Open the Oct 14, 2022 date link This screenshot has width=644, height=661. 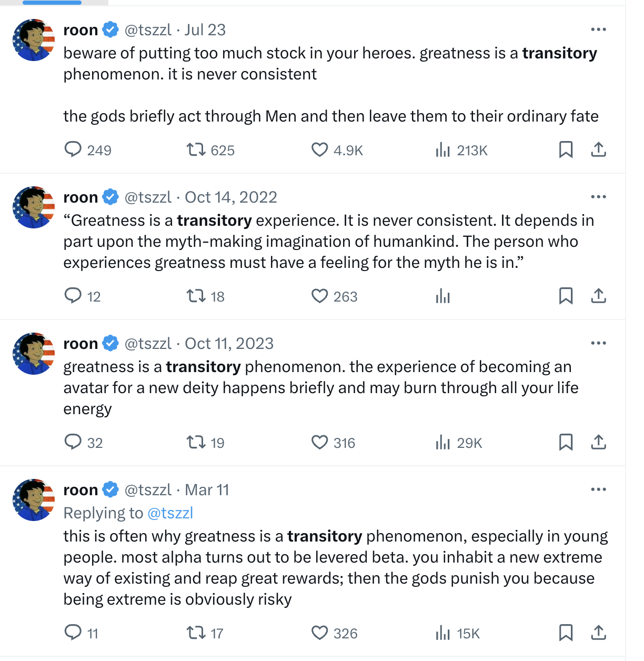[230, 197]
